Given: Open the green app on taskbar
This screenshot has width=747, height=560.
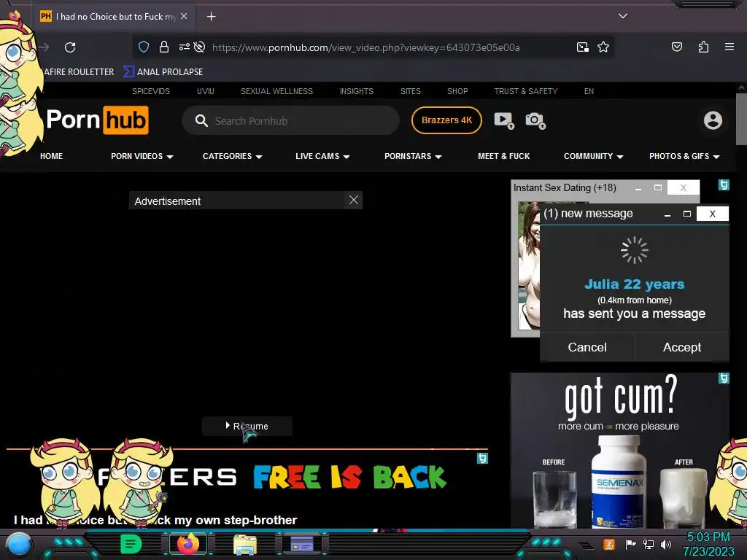Looking at the screenshot, I should pyautogui.click(x=131, y=544).
